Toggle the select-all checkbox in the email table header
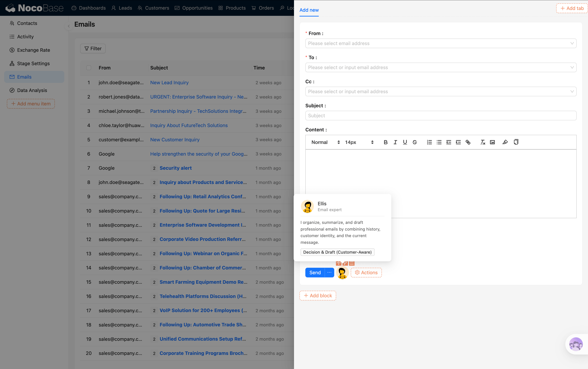The height and width of the screenshot is (369, 588). point(88,68)
